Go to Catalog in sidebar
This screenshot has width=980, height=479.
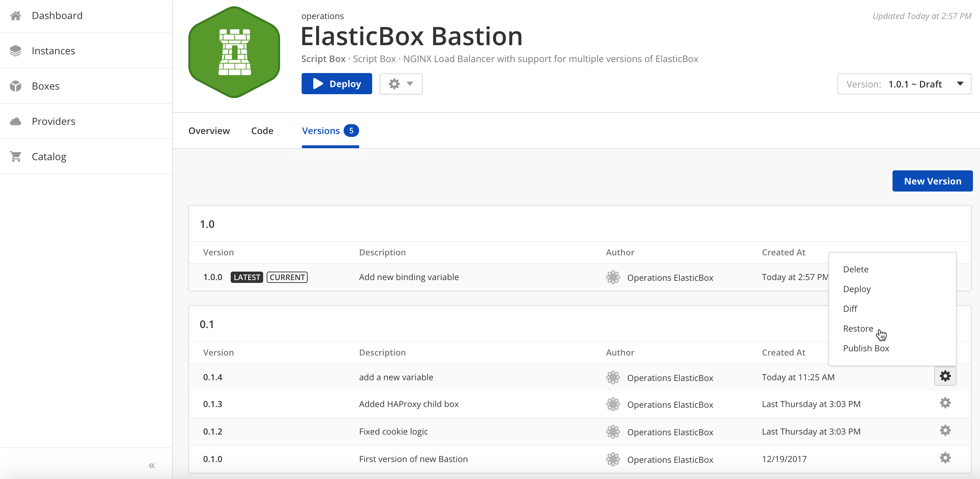[49, 156]
